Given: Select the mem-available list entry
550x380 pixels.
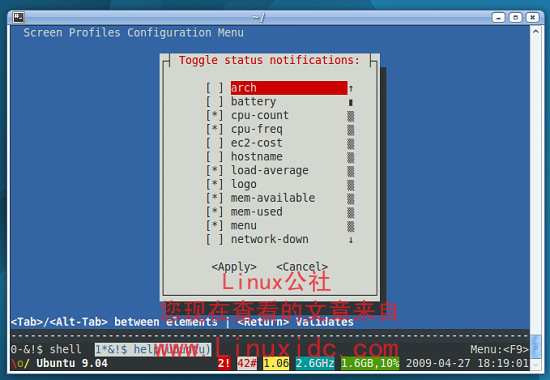Looking at the screenshot, I should coord(273,198).
